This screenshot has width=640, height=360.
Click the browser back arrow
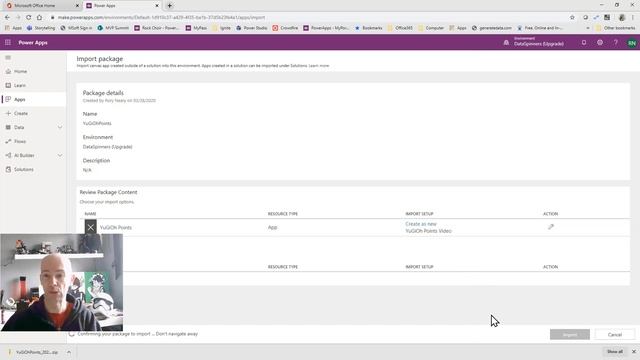[7, 18]
